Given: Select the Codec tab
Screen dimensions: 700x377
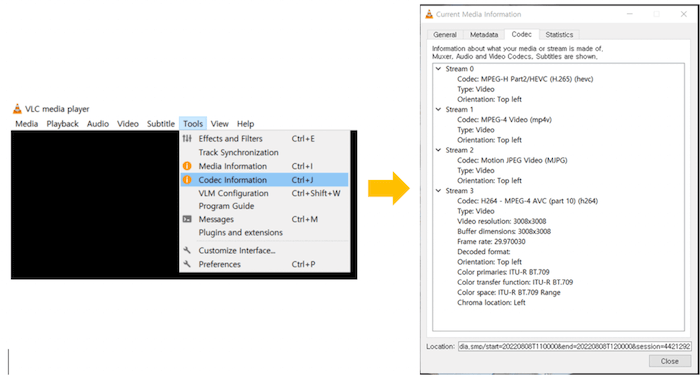Looking at the screenshot, I should click(x=521, y=34).
